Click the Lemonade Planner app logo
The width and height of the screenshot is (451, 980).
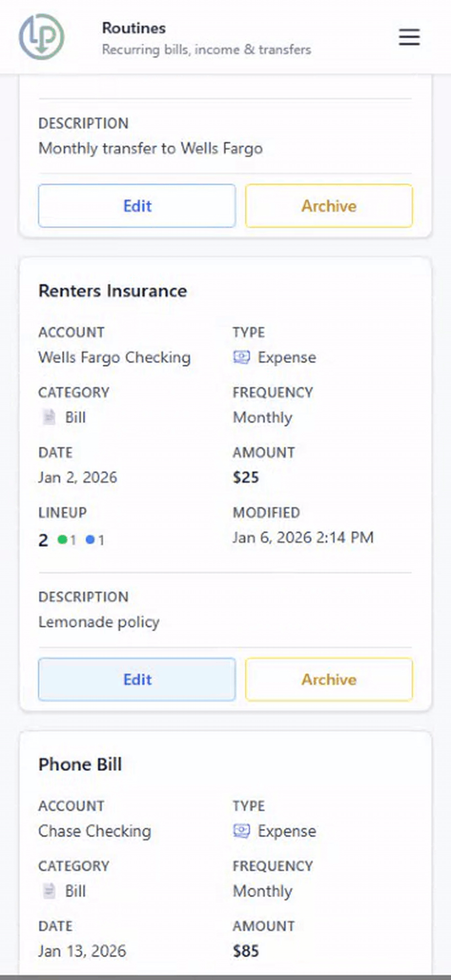point(42,36)
